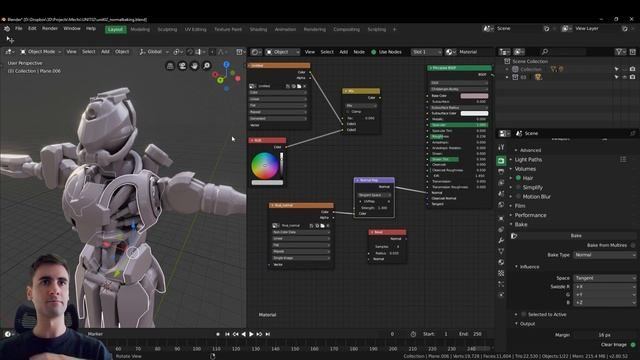
Task: Open the Space Tangent dropdown
Action: coord(604,278)
